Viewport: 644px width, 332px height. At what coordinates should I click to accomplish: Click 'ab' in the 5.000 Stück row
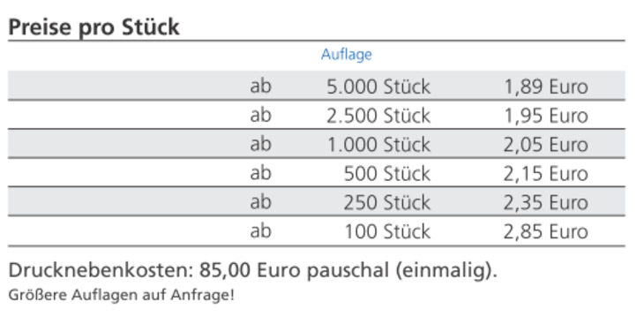261,87
